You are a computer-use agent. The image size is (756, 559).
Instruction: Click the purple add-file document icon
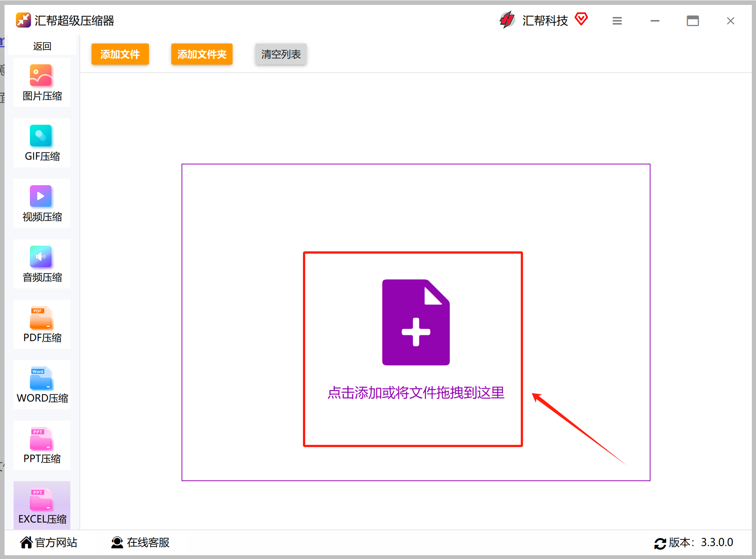(416, 322)
